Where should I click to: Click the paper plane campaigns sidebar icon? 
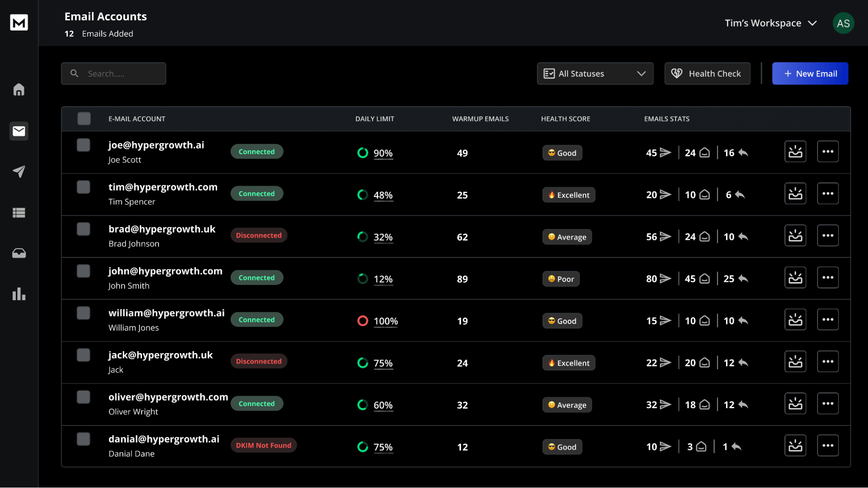tap(19, 171)
